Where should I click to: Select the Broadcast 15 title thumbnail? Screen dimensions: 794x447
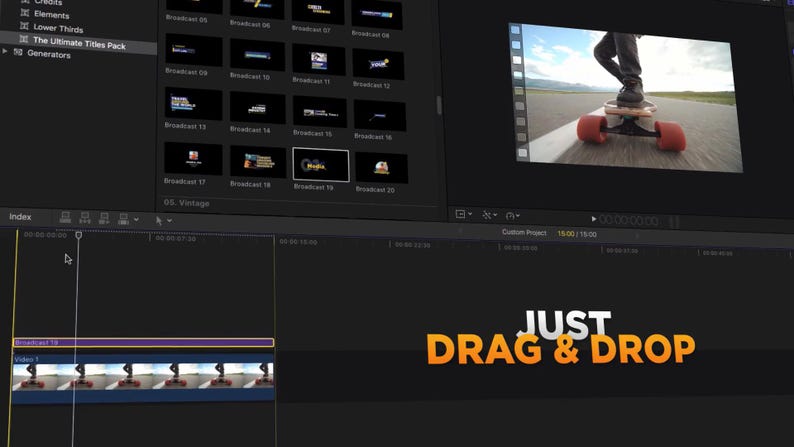(320, 111)
